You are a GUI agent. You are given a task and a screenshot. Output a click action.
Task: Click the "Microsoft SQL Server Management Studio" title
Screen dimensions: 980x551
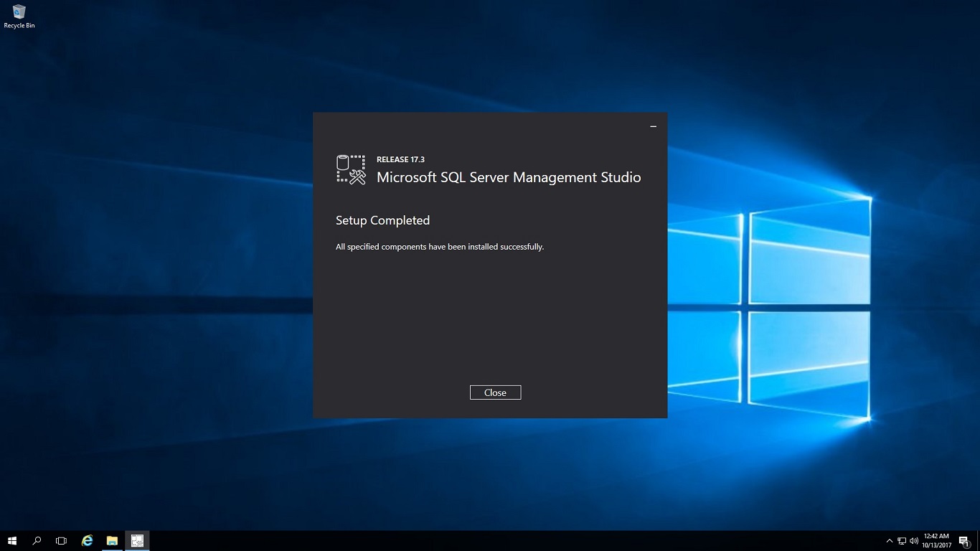pos(509,177)
